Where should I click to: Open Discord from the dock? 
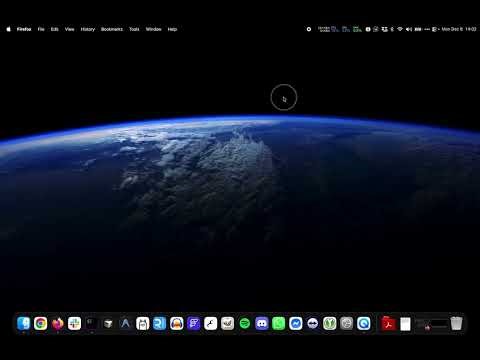(262, 323)
